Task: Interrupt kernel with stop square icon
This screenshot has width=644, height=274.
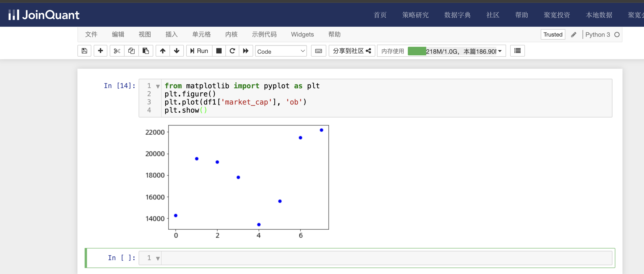Action: click(x=219, y=51)
